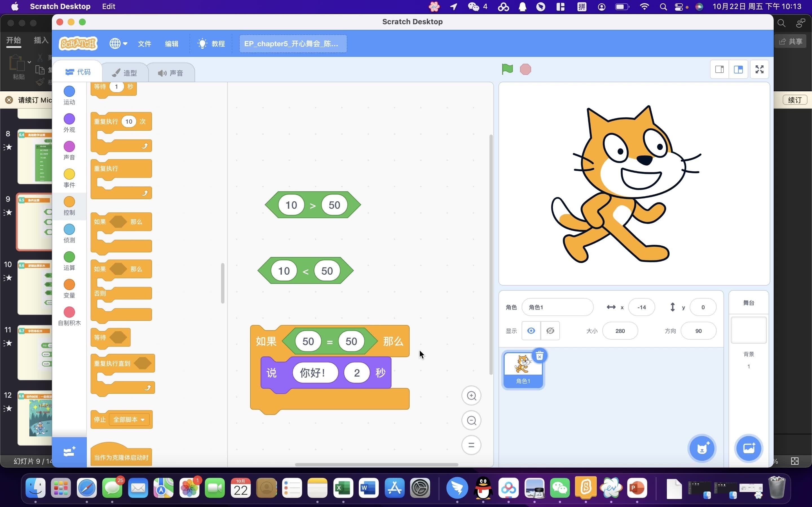Switch to small stage layout
Viewport: 812px width, 507px height.
(720, 69)
